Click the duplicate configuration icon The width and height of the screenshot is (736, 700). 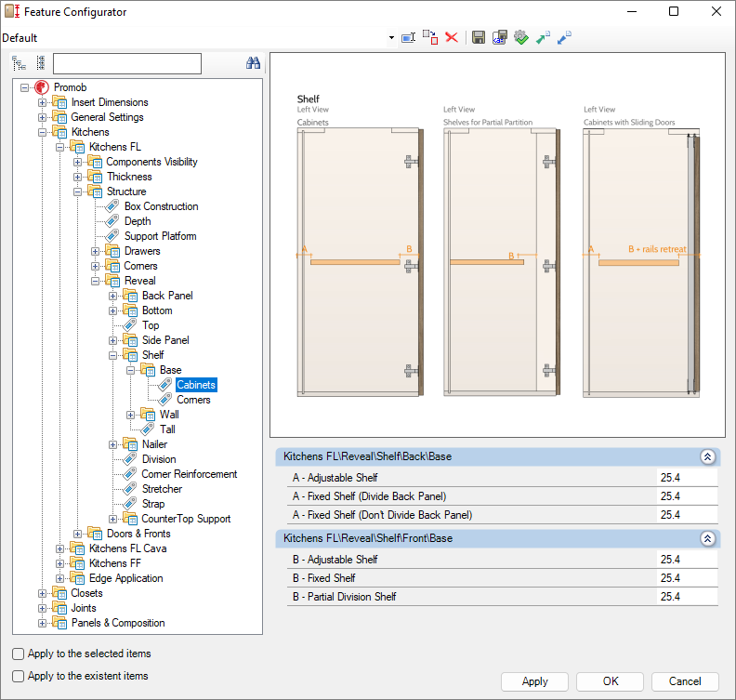430,37
